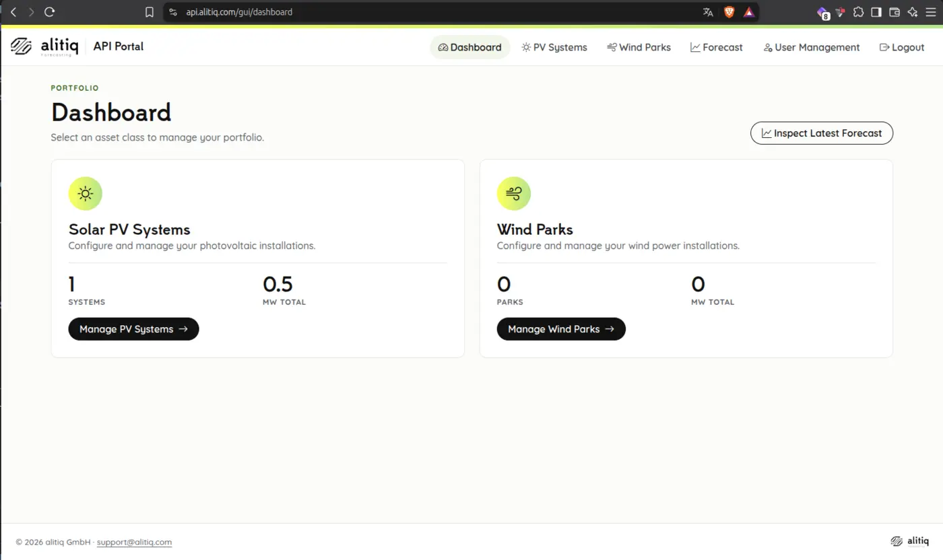Click the wind icon on Wind Parks card
This screenshot has height=560, width=943.
pyautogui.click(x=514, y=194)
